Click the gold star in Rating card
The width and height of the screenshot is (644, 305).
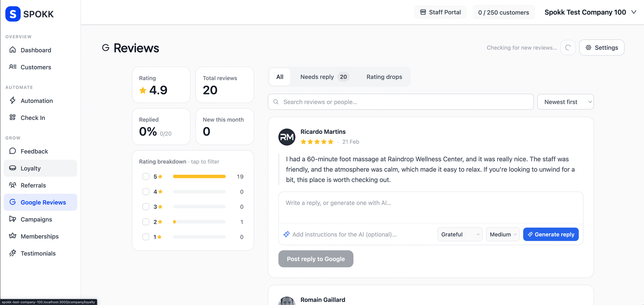coord(143,90)
